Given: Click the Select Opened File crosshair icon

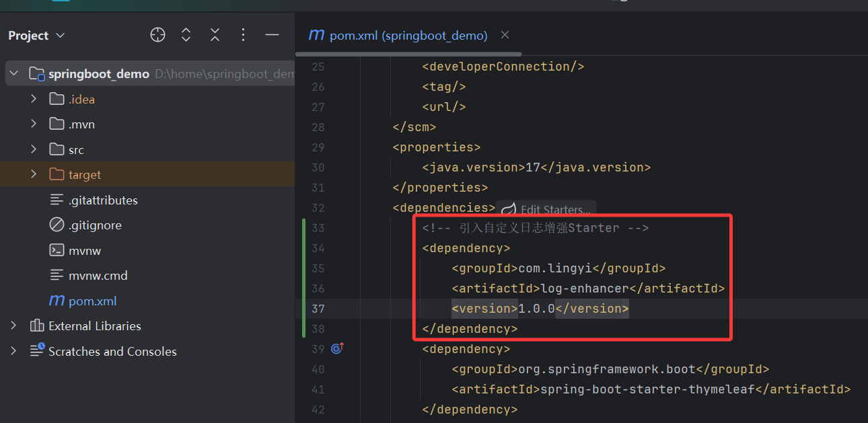Looking at the screenshot, I should click(x=157, y=35).
